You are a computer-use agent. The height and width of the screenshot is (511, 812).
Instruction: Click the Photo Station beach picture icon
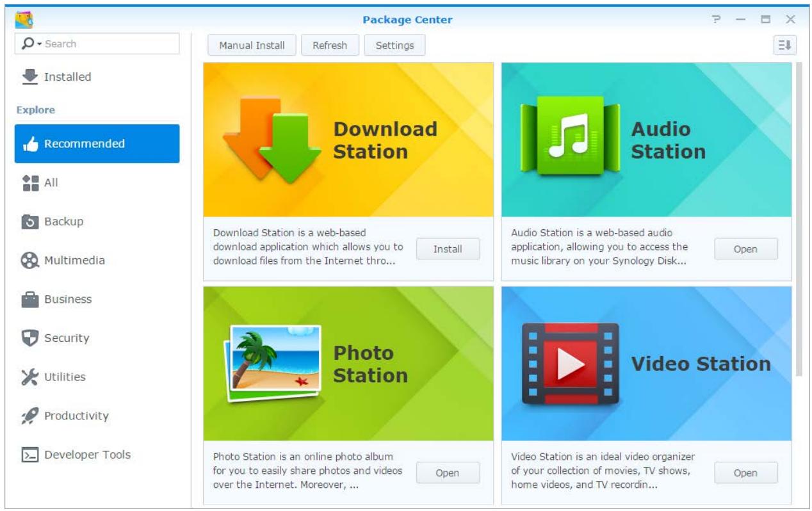pos(273,363)
